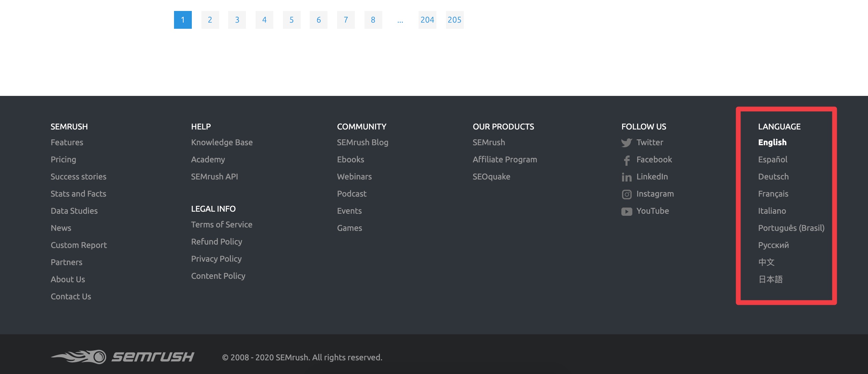The image size is (868, 374).
Task: Go to pagination page 5
Action: [292, 20]
